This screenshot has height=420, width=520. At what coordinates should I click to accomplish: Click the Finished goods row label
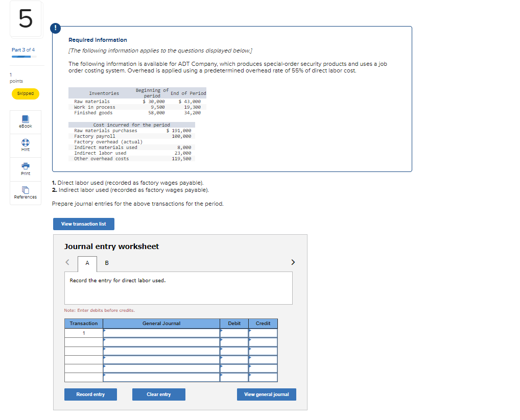click(x=93, y=113)
